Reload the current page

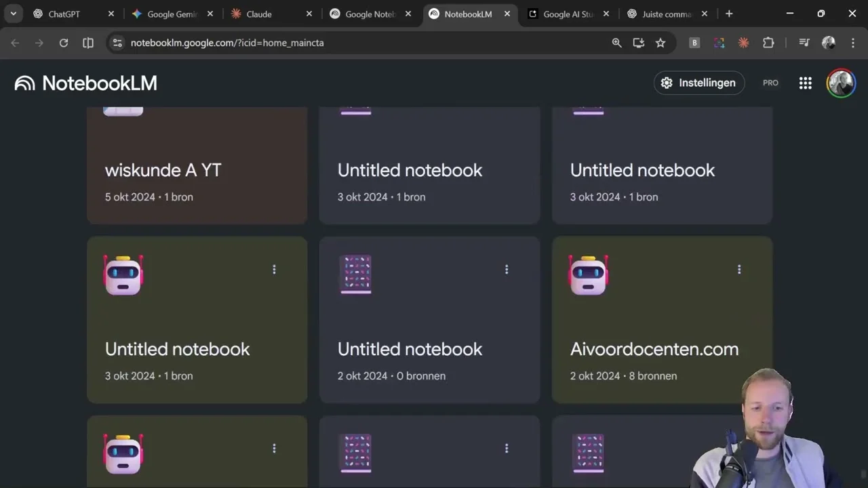pyautogui.click(x=63, y=43)
